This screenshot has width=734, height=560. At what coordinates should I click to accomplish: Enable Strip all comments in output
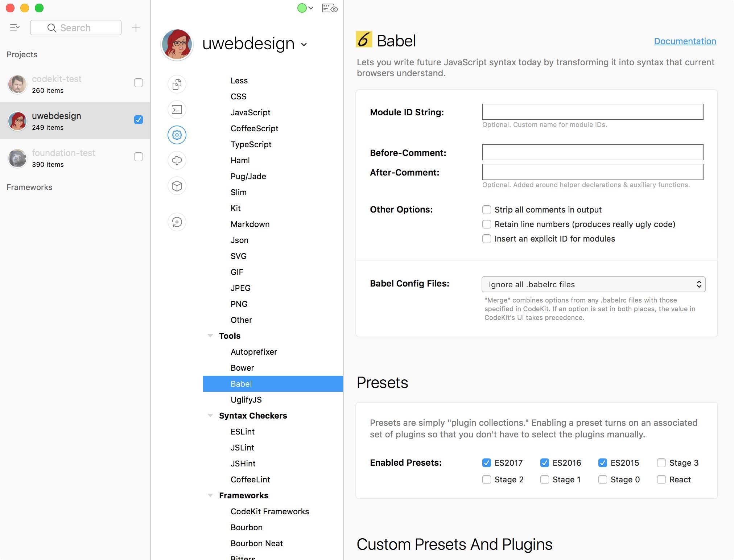487,210
